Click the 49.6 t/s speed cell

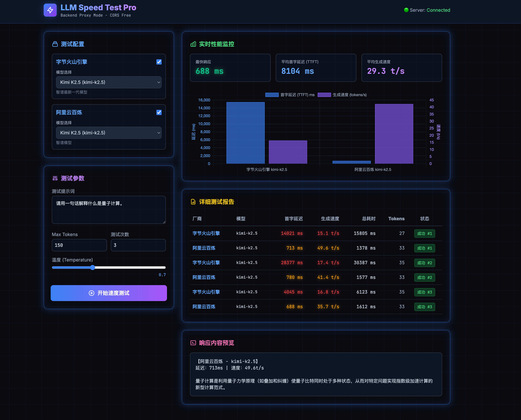click(x=328, y=248)
